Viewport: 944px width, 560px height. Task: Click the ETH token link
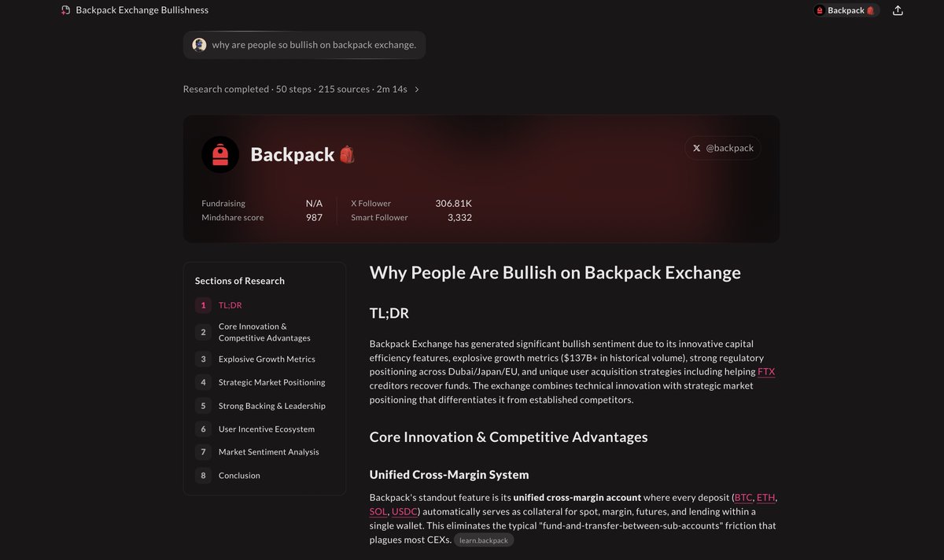765,498
